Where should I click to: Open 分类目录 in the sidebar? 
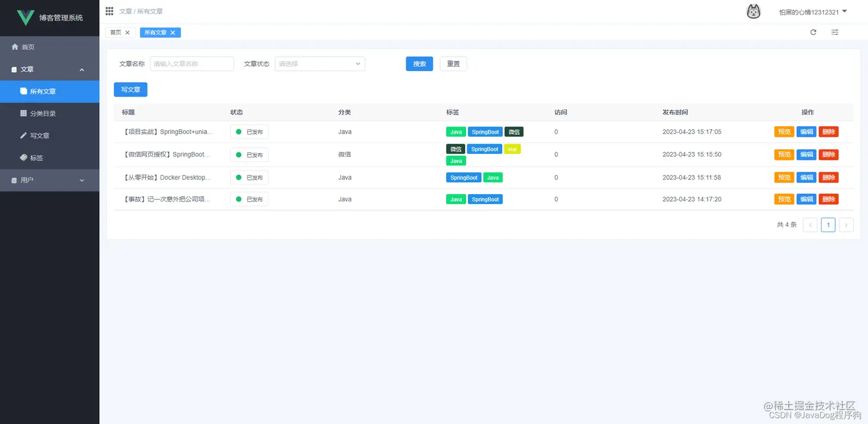pyautogui.click(x=49, y=113)
